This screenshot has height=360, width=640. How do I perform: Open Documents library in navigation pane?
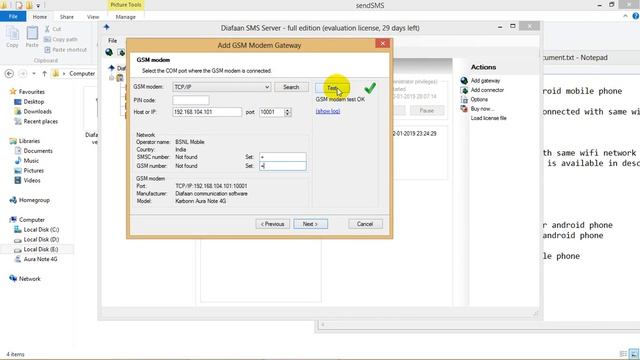pos(33,151)
